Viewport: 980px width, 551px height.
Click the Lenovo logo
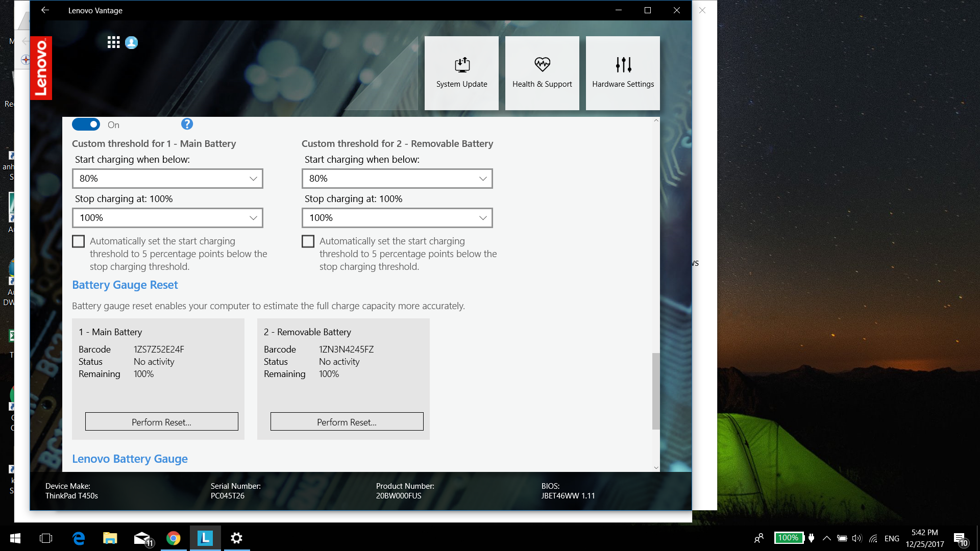tap(41, 68)
